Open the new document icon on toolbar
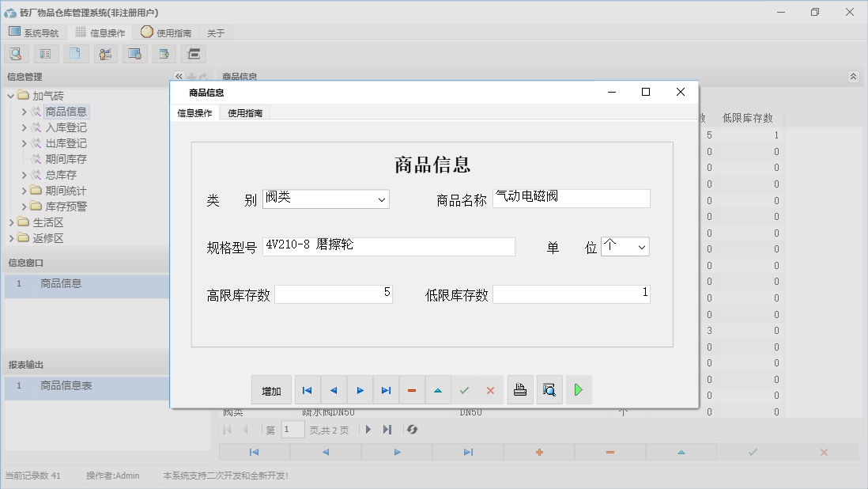The width and height of the screenshot is (868, 489). pos(76,53)
